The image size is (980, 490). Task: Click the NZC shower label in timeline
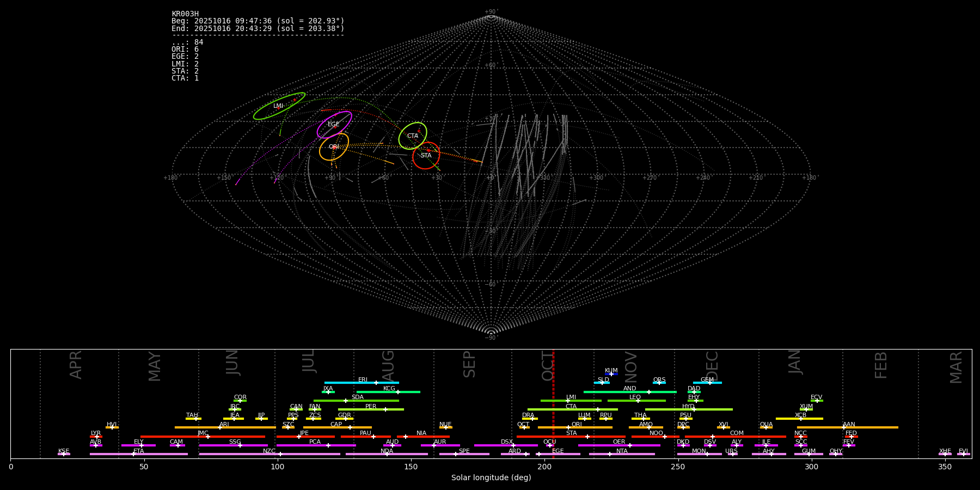(269, 451)
